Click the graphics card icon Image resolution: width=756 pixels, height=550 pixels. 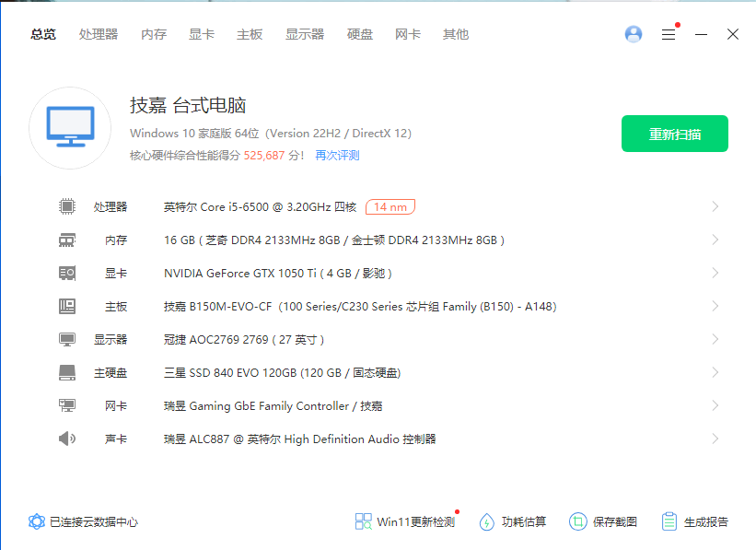pyautogui.click(x=67, y=273)
